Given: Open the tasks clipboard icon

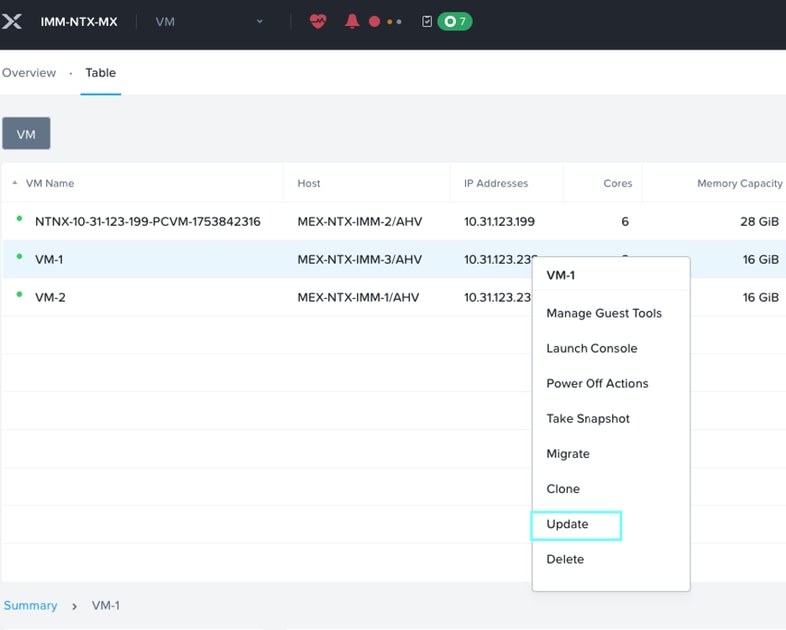Looking at the screenshot, I should coord(427,22).
